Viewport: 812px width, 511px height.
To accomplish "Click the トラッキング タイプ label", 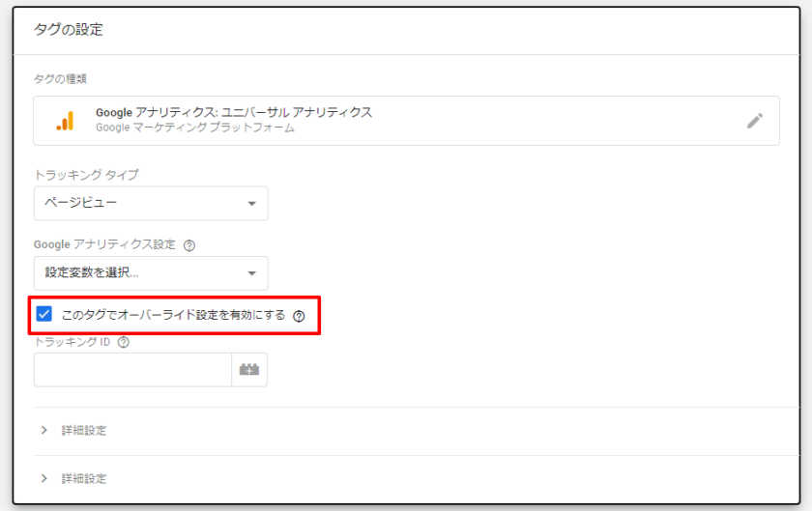I will 86,175.
